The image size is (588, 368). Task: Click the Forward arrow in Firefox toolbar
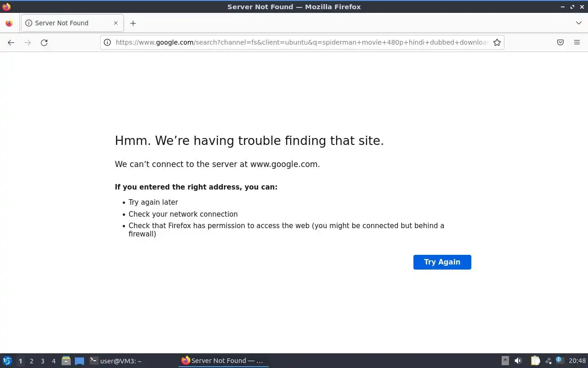(x=28, y=42)
